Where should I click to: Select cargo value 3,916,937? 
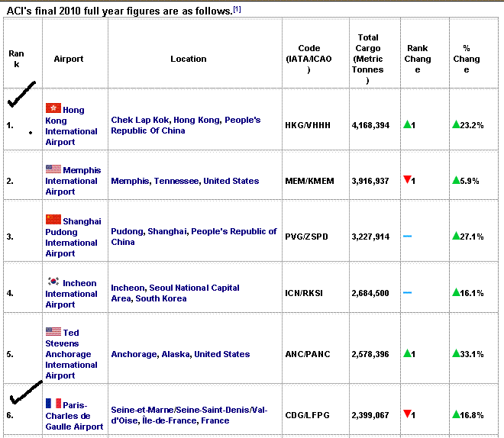click(x=370, y=181)
